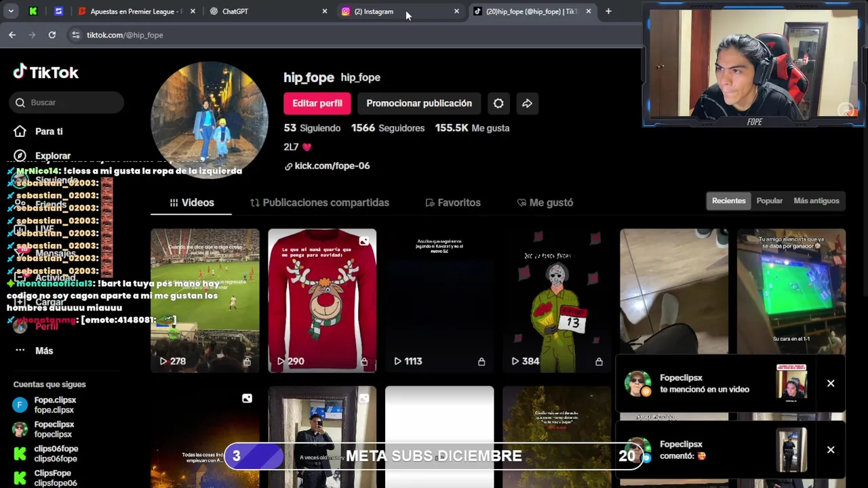
Task: Open ClipsFope followed account
Action: [45, 478]
